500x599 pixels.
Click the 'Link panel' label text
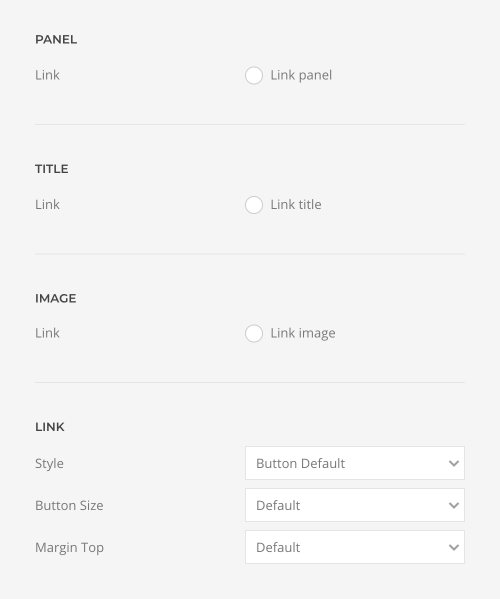pyautogui.click(x=301, y=75)
